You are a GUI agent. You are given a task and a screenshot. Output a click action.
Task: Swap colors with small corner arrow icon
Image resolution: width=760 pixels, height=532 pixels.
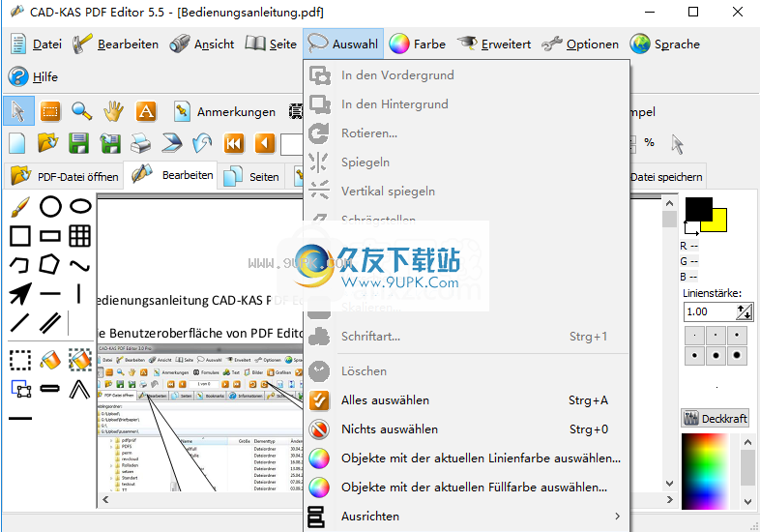[x=690, y=228]
